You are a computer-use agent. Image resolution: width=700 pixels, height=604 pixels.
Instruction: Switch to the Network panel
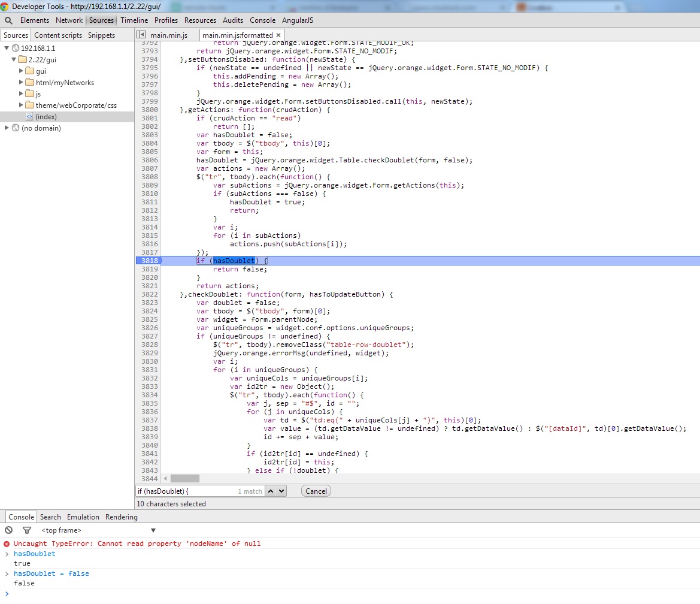69,20
